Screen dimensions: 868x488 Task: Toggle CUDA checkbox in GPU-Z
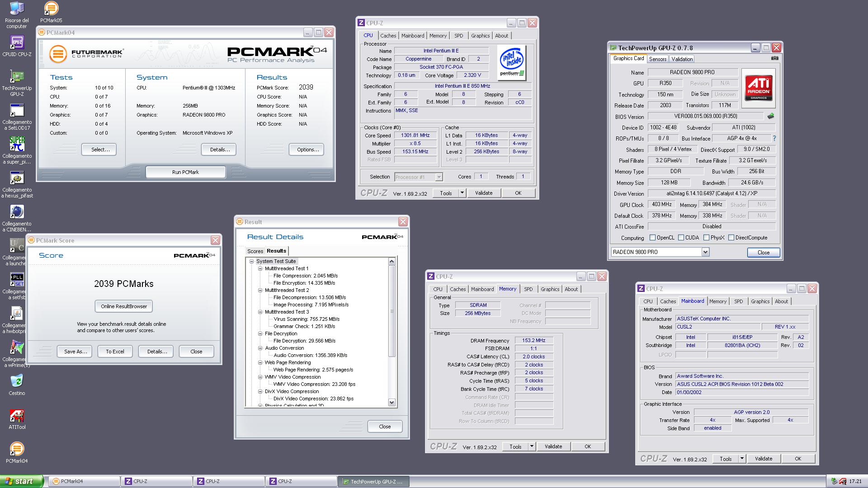tap(681, 238)
